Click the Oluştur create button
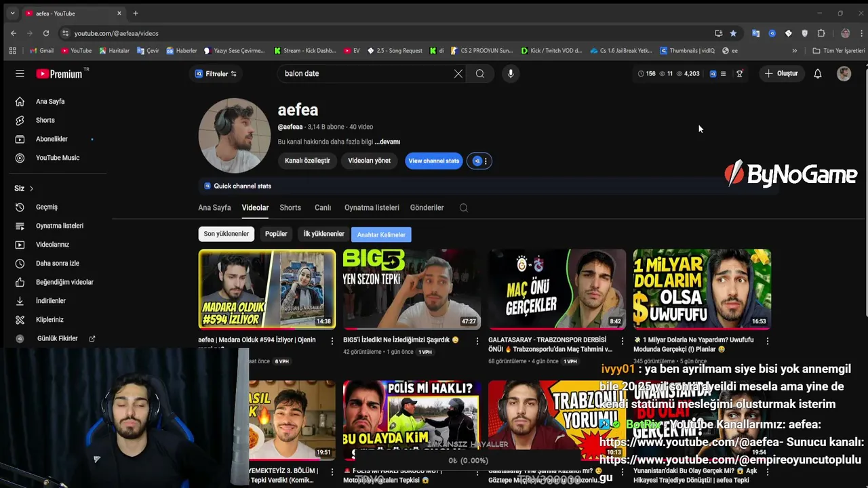The image size is (868, 488). click(781, 74)
